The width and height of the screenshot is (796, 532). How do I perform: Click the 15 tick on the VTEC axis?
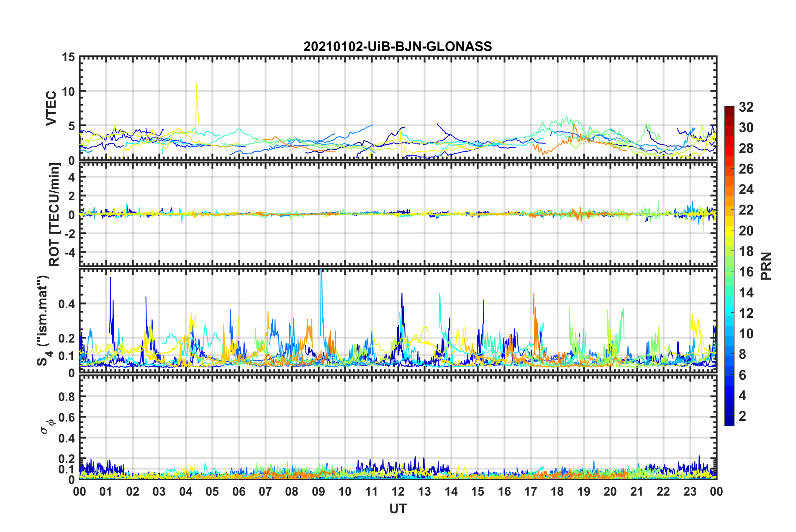coord(68,57)
